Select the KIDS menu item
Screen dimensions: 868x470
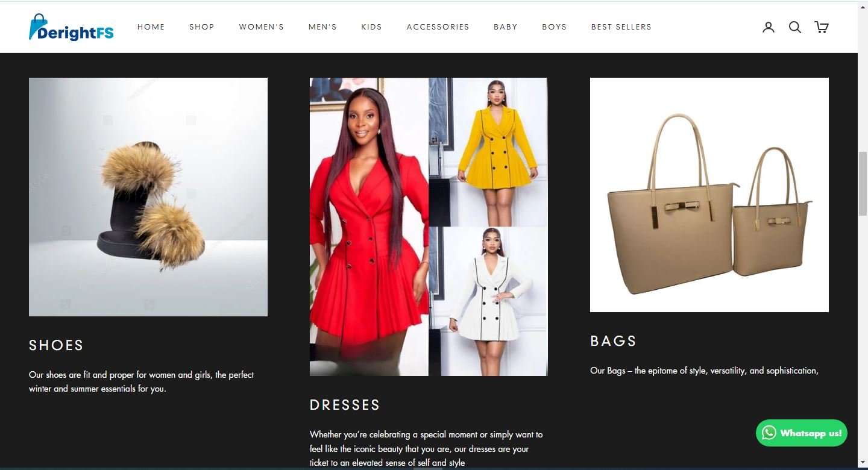click(x=372, y=27)
